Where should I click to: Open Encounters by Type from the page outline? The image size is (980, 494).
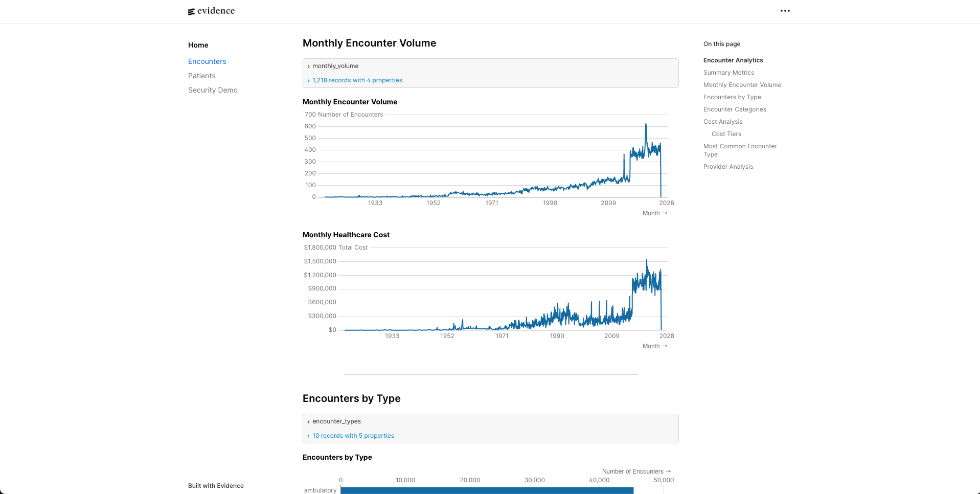point(732,97)
